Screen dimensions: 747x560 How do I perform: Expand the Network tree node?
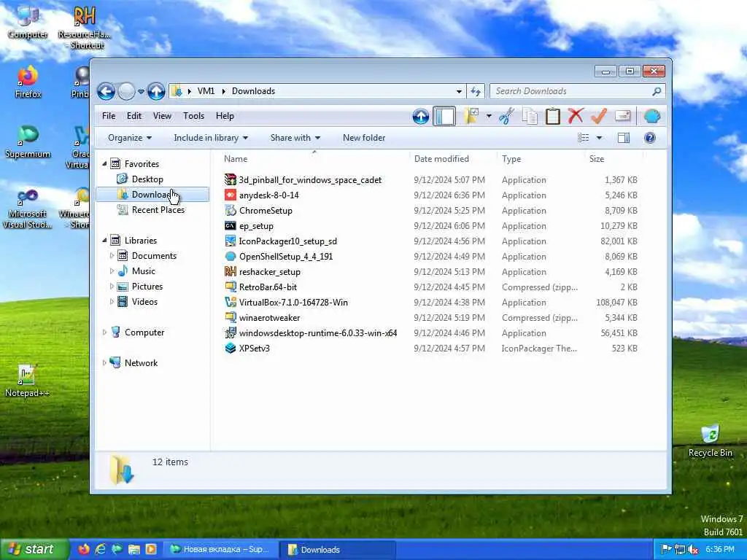[x=104, y=363]
